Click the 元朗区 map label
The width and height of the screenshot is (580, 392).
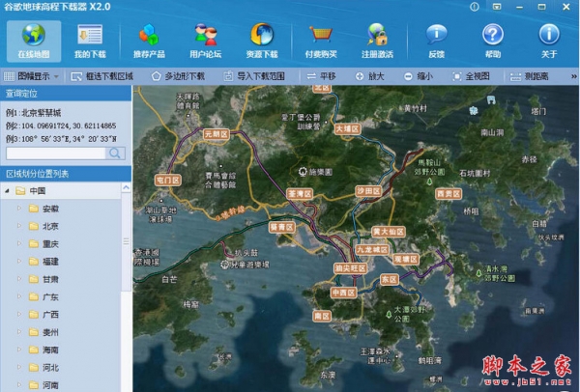click(217, 134)
